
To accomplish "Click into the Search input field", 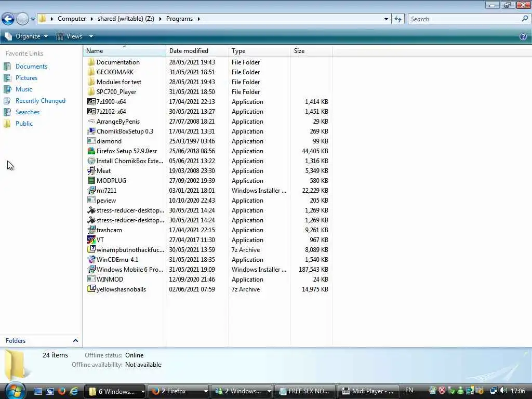I will [x=464, y=19].
